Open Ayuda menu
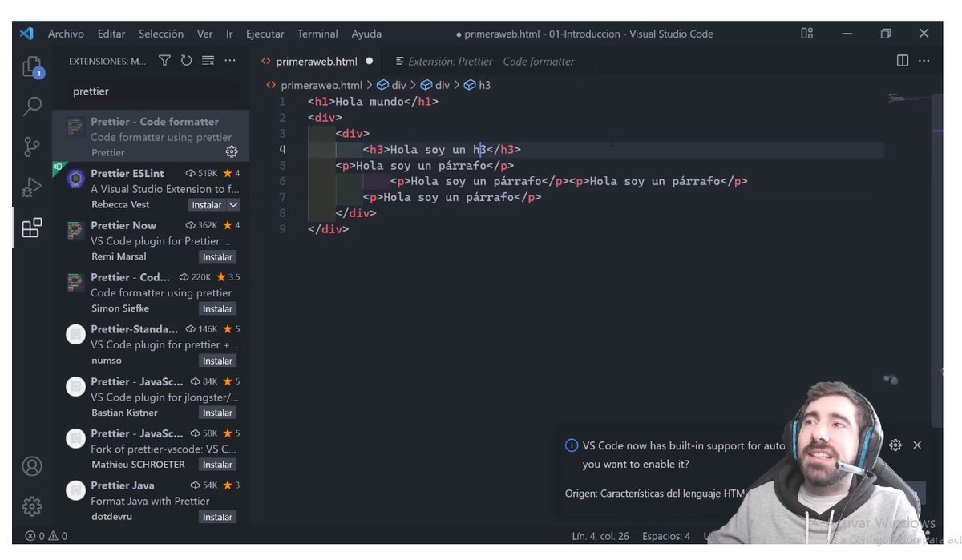962x560 pixels. coord(366,34)
